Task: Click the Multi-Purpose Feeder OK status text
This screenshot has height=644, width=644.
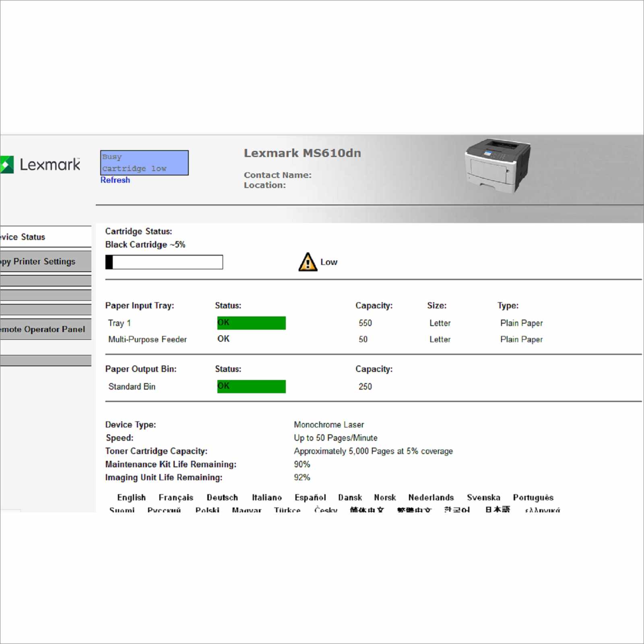Action: click(x=223, y=339)
